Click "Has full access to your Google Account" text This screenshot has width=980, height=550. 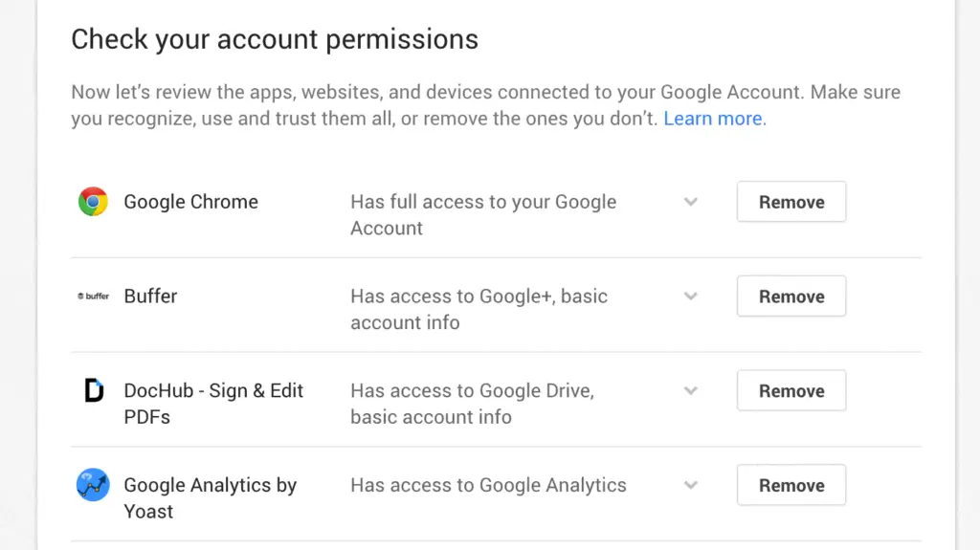(482, 214)
